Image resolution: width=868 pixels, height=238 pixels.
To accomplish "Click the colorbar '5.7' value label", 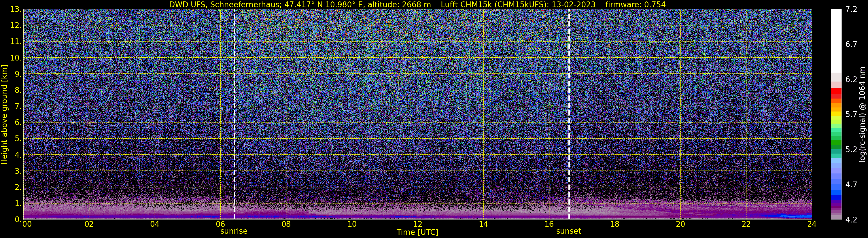I will click(x=851, y=114).
